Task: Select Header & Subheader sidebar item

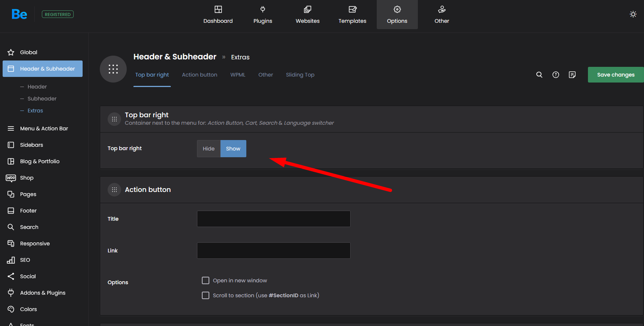Action: click(43, 69)
